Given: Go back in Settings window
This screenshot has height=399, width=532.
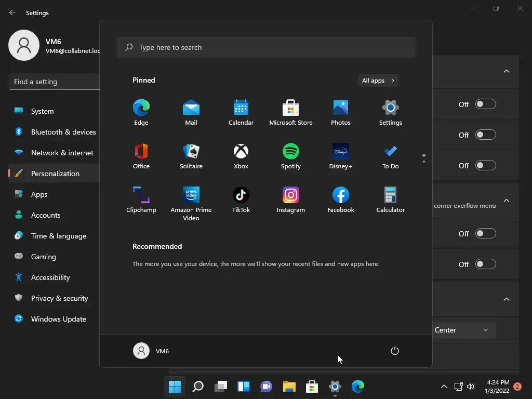Looking at the screenshot, I should (x=12, y=12).
